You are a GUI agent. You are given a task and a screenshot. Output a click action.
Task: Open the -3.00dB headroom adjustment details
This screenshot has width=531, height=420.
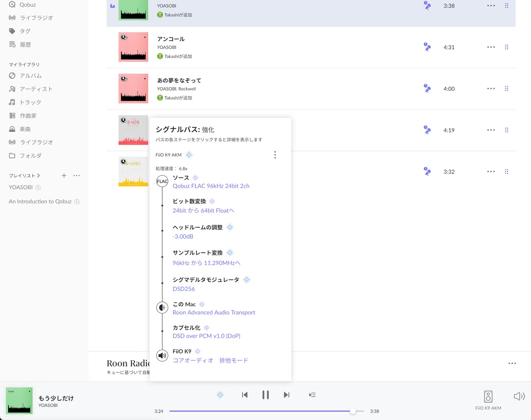point(183,237)
